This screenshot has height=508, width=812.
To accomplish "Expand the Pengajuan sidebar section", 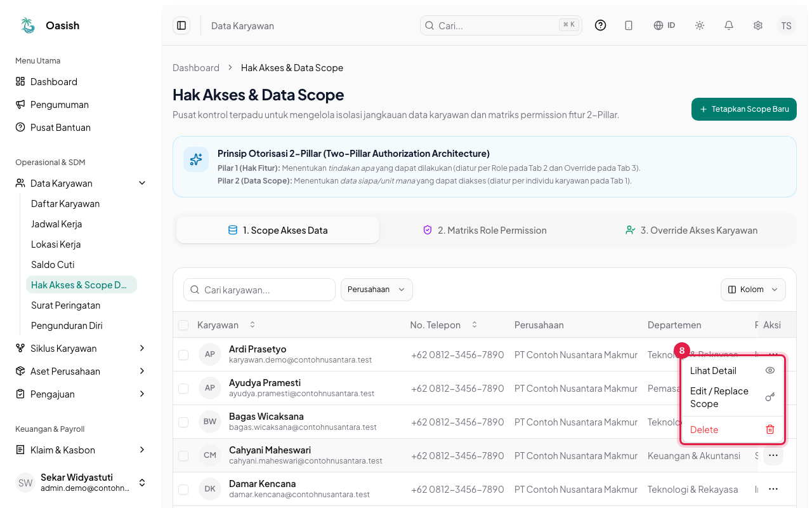I will 81,394.
